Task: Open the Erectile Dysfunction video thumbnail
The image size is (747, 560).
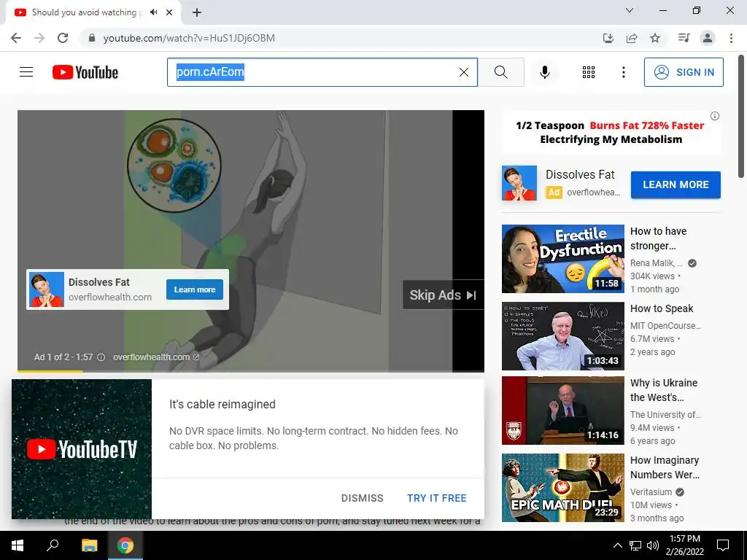Action: (562, 259)
